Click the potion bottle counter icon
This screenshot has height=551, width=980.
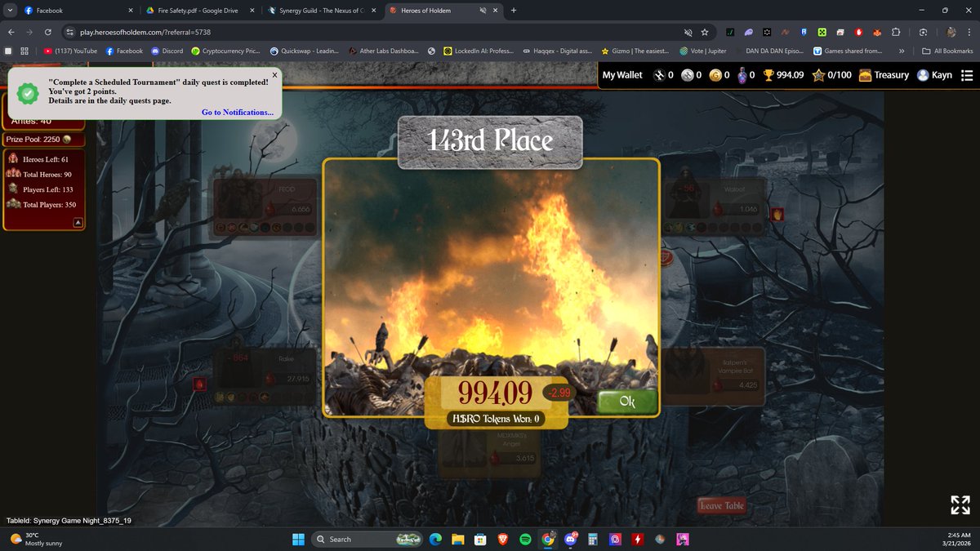pos(742,75)
